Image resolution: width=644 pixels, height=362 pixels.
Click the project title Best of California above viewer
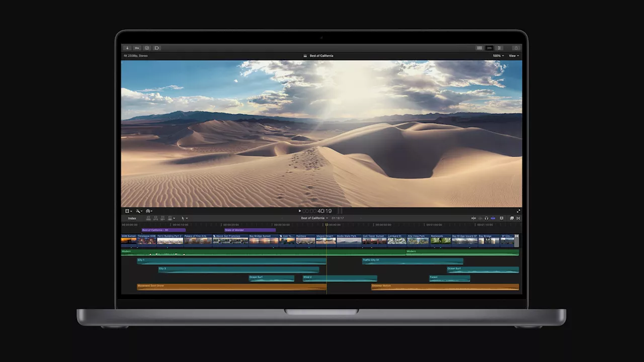pos(321,56)
